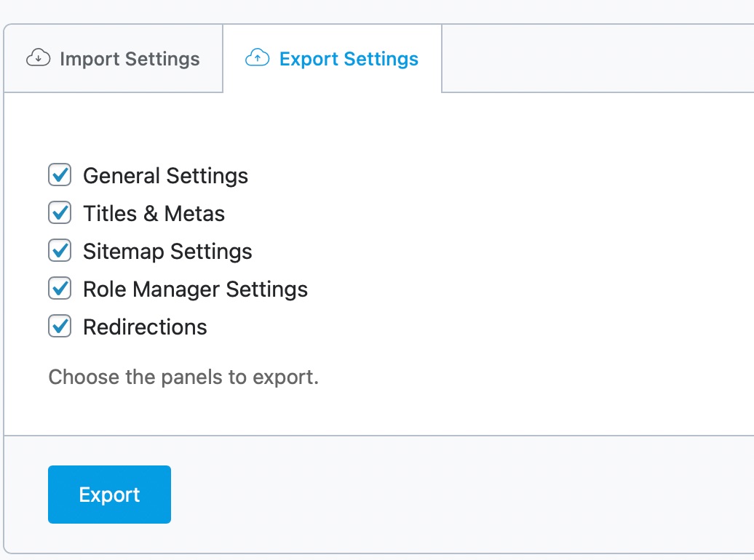Disable Titles & Metas export

point(59,212)
